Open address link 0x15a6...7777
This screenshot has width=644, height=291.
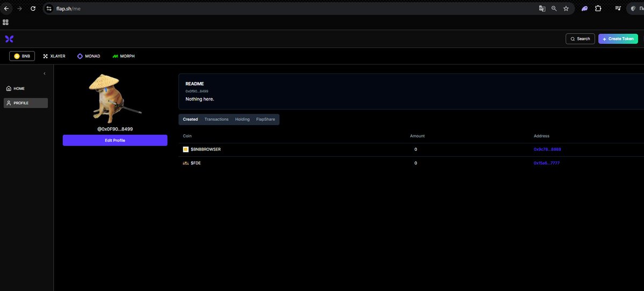point(547,163)
